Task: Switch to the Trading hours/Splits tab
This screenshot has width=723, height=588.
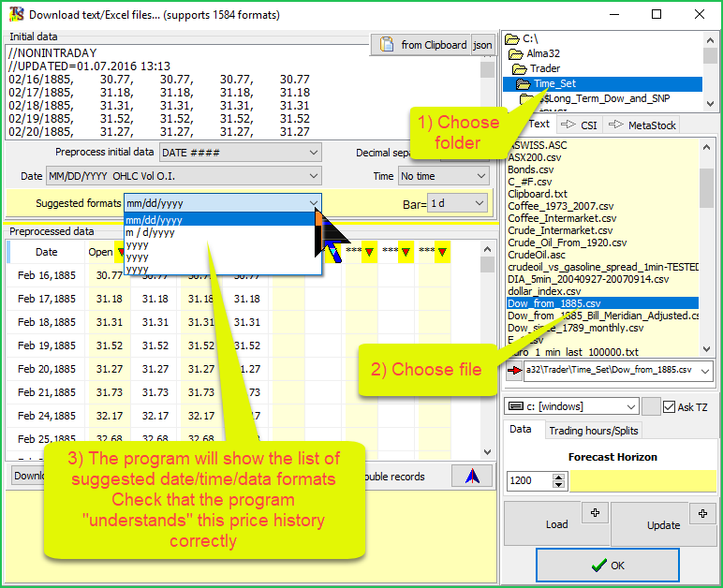Action: pos(594,430)
